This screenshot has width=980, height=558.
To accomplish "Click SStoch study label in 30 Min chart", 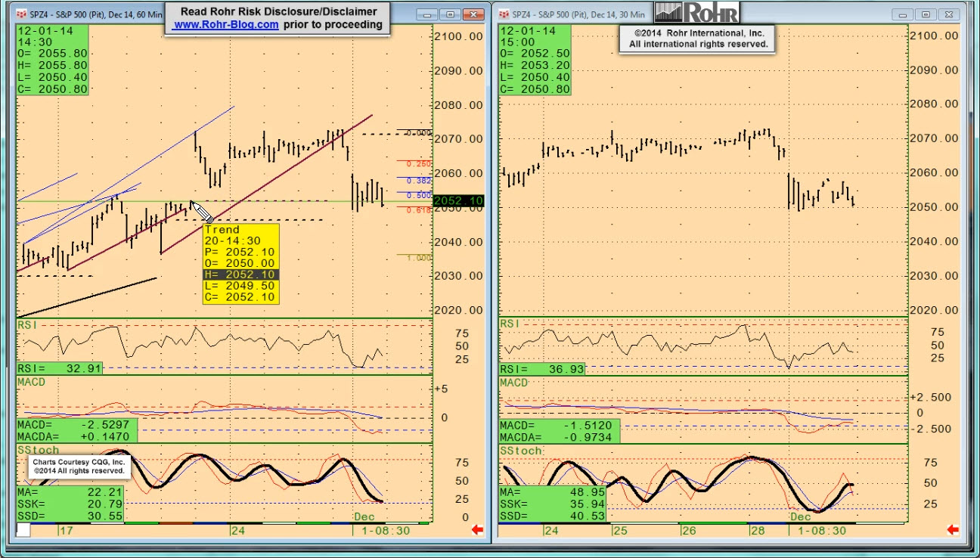I will pyautogui.click(x=521, y=451).
